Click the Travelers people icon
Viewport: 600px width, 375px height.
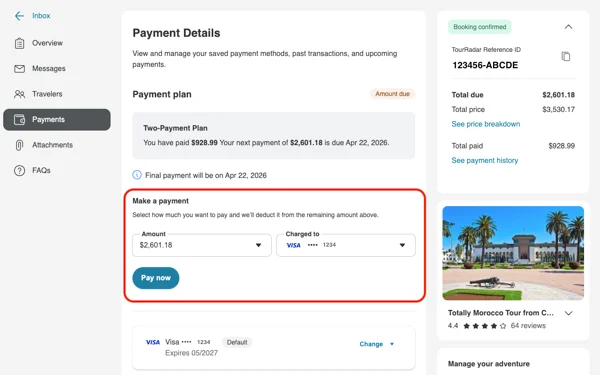(20, 94)
